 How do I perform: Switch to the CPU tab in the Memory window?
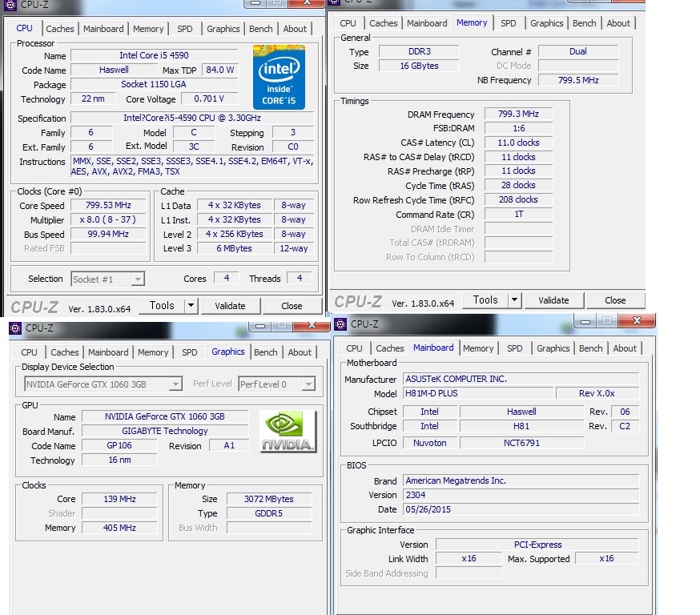click(x=348, y=23)
